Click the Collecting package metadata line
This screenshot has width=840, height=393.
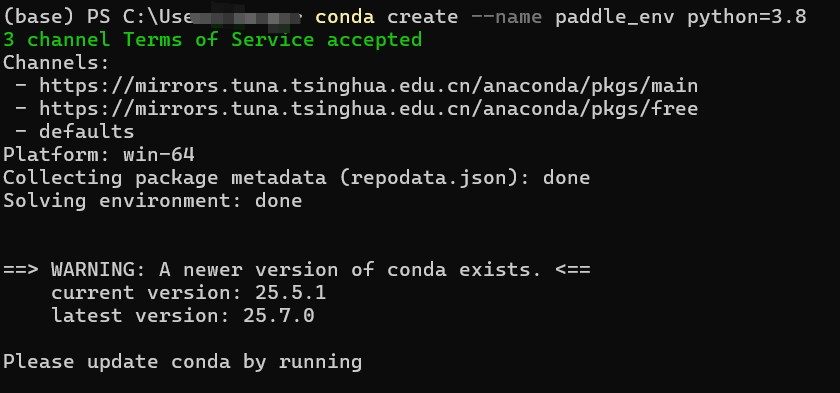[x=297, y=178]
